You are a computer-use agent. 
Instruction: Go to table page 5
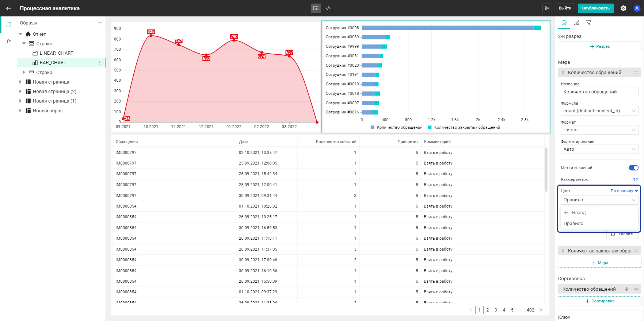[x=512, y=310]
